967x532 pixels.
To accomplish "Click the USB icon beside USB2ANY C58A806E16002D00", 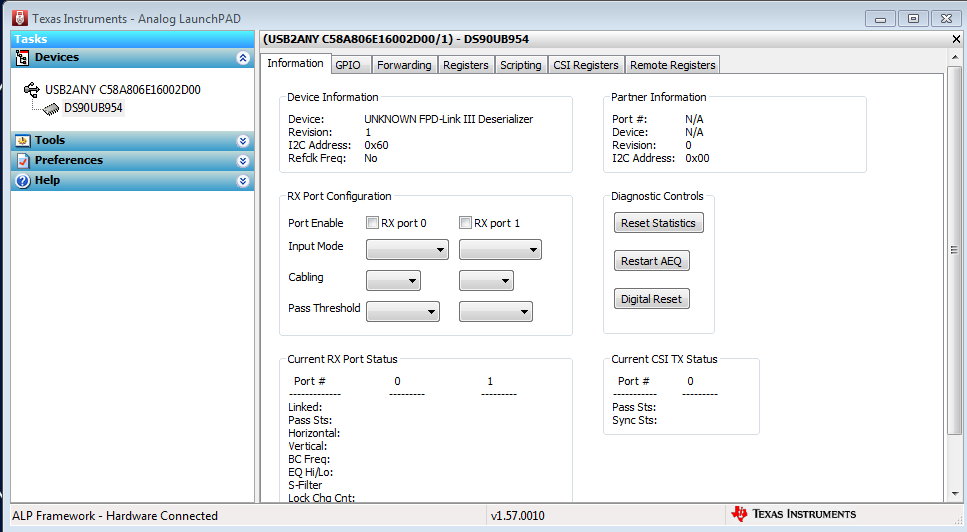I will [x=31, y=90].
